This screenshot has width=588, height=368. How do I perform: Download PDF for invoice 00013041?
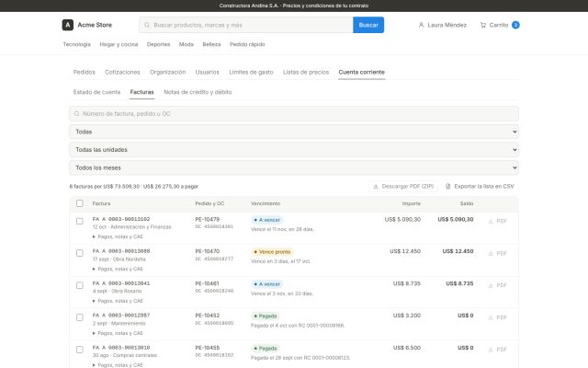click(x=498, y=285)
